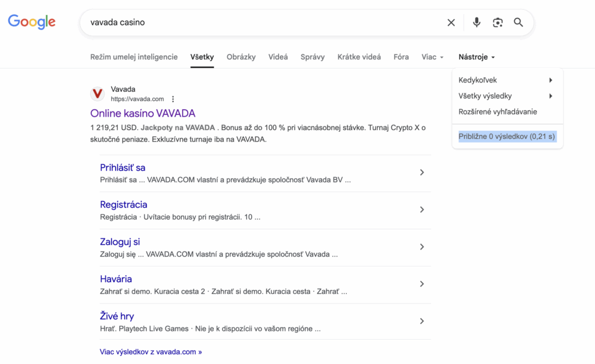The image size is (595, 364).
Task: Open the Online kasíno VAVADA result
Action: 143,113
